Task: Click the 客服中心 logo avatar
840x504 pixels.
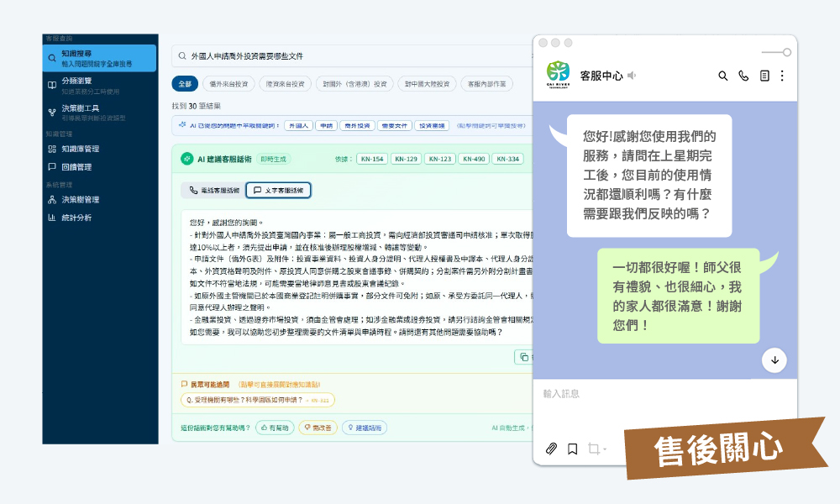Action: [x=558, y=75]
